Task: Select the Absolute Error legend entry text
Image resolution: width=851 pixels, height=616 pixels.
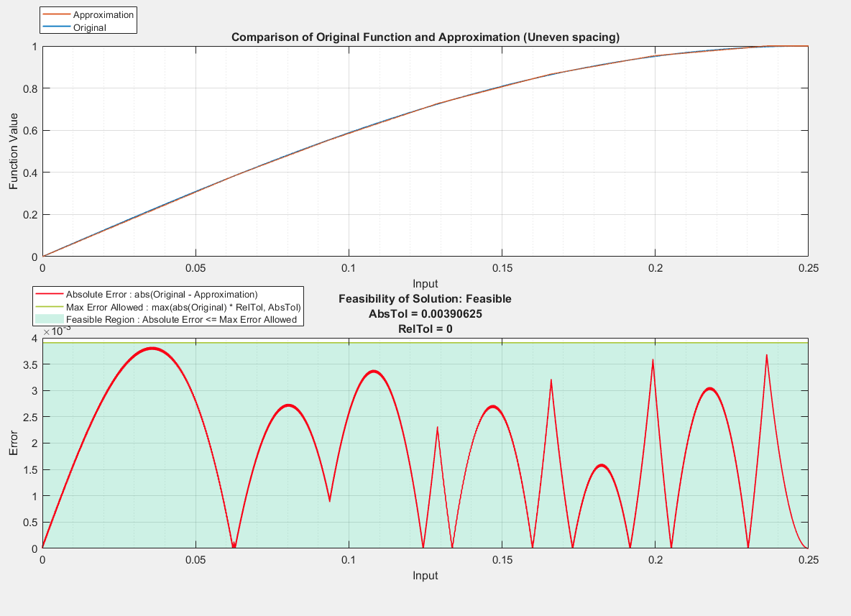Action: (x=161, y=294)
